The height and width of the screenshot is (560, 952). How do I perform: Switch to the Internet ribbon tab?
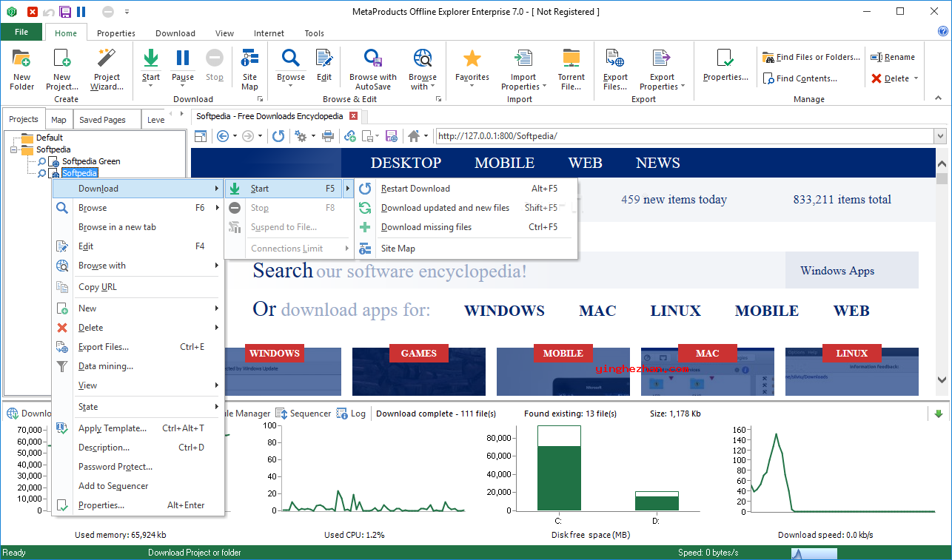[x=269, y=33]
